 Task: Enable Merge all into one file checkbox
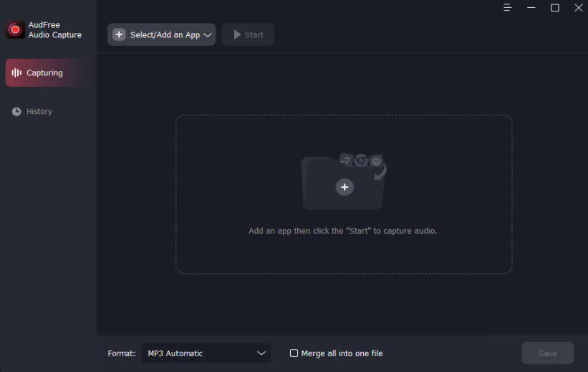[294, 353]
